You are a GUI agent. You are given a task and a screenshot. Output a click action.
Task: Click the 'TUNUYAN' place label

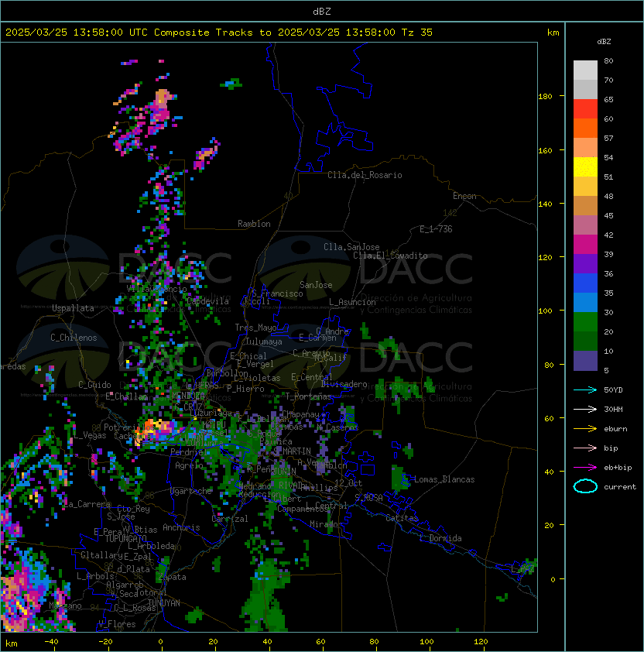tap(164, 603)
